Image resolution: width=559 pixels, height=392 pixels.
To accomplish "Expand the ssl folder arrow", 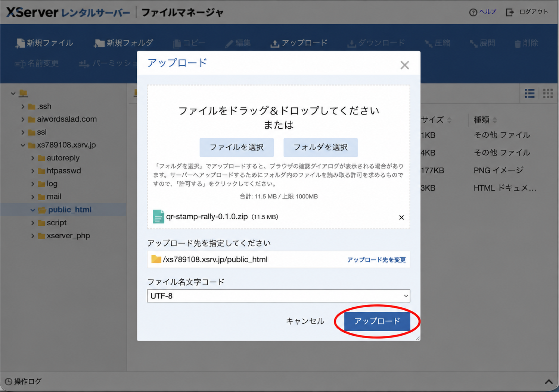I will (x=23, y=132).
